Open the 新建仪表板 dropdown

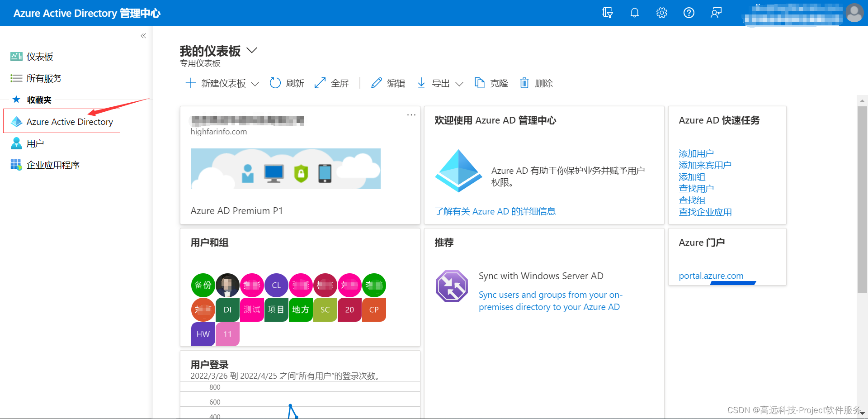[222, 83]
